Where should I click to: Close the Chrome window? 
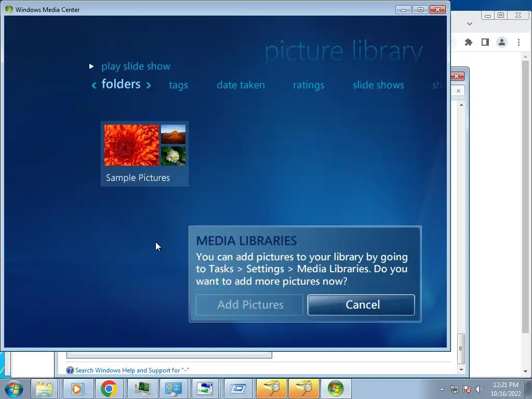click(518, 15)
